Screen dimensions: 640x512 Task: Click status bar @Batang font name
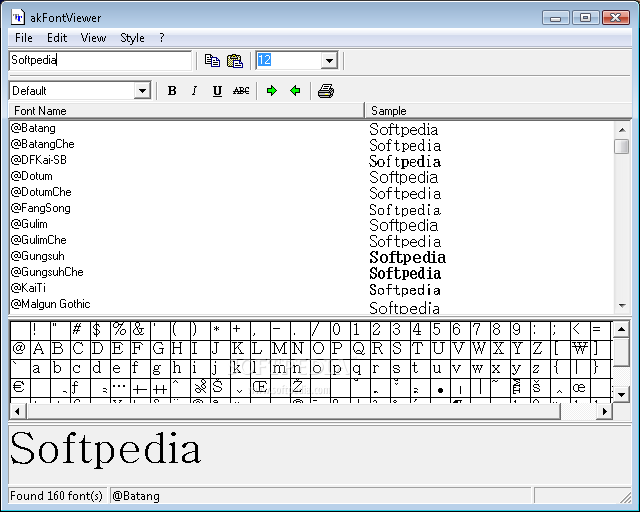point(136,496)
